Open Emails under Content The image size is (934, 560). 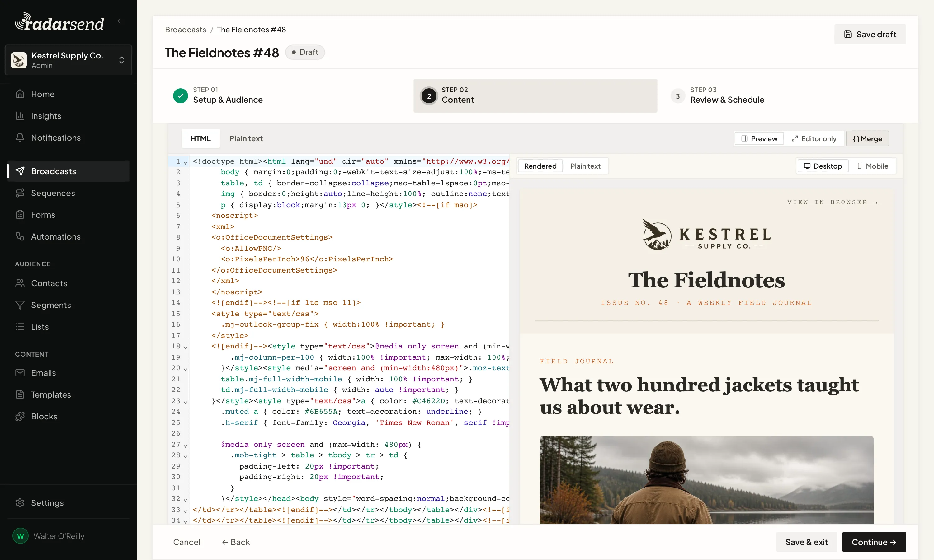(x=68, y=373)
